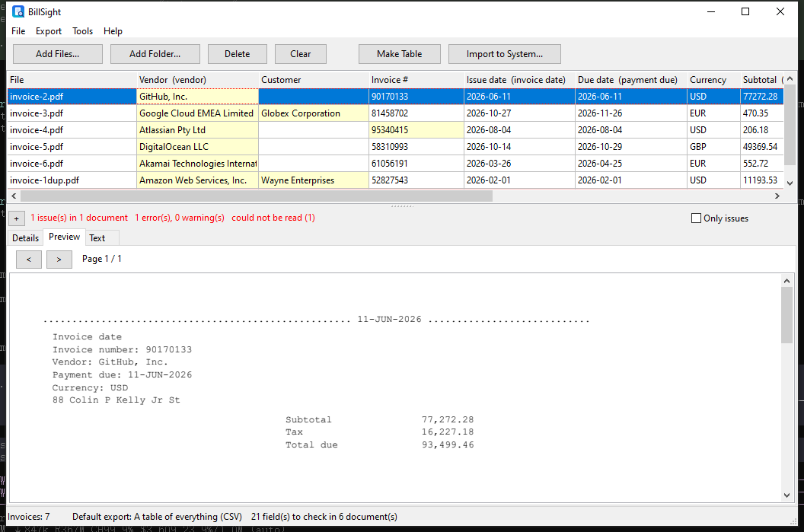This screenshot has width=804, height=532.
Task: Click invoice number 58310993 cell
Action: (416, 147)
